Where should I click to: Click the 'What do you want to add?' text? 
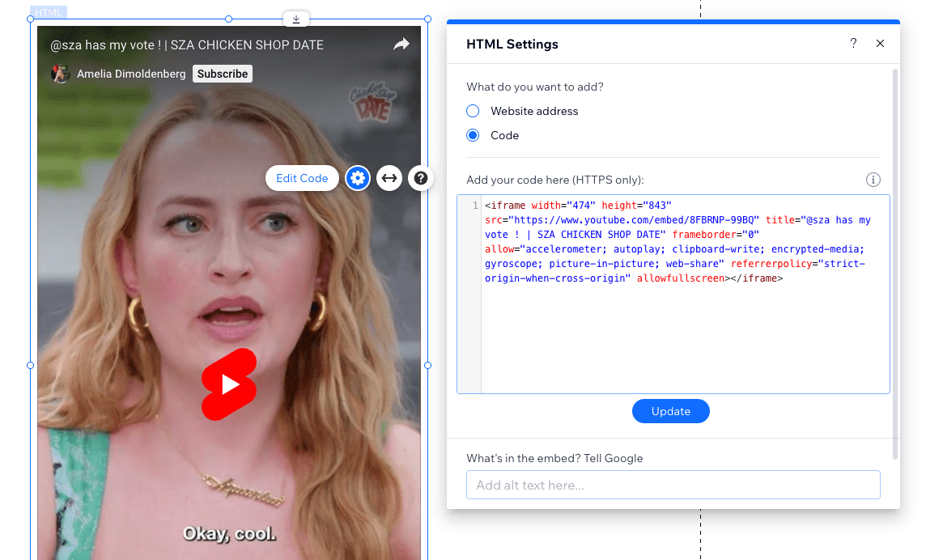click(x=535, y=87)
